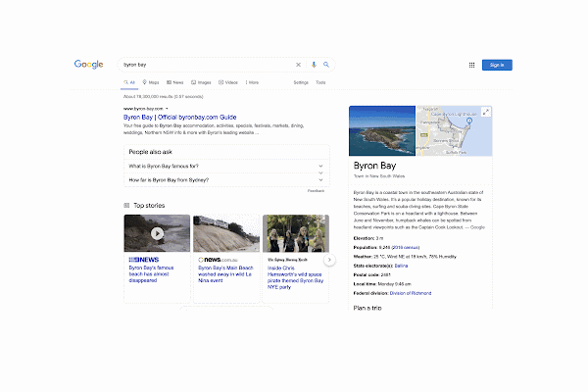Click the map location pin marker

(469, 121)
